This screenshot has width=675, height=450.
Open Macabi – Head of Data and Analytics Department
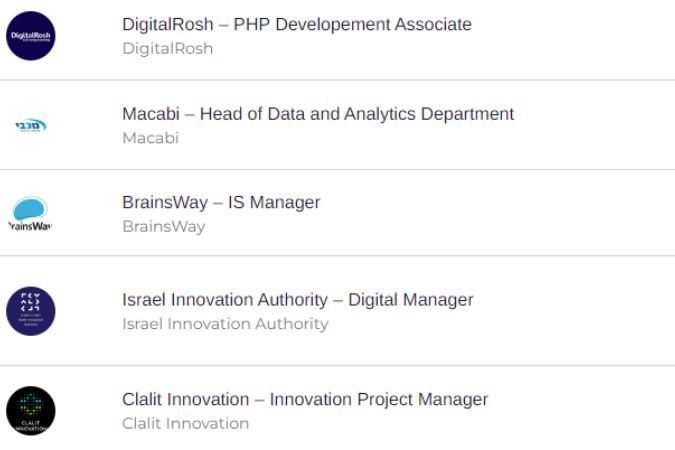318,114
